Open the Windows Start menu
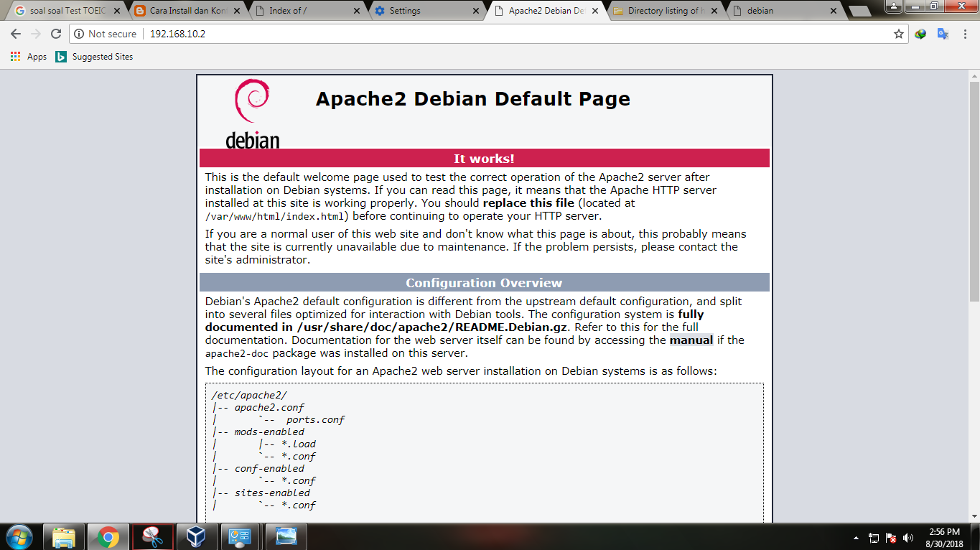 pyautogui.click(x=19, y=536)
